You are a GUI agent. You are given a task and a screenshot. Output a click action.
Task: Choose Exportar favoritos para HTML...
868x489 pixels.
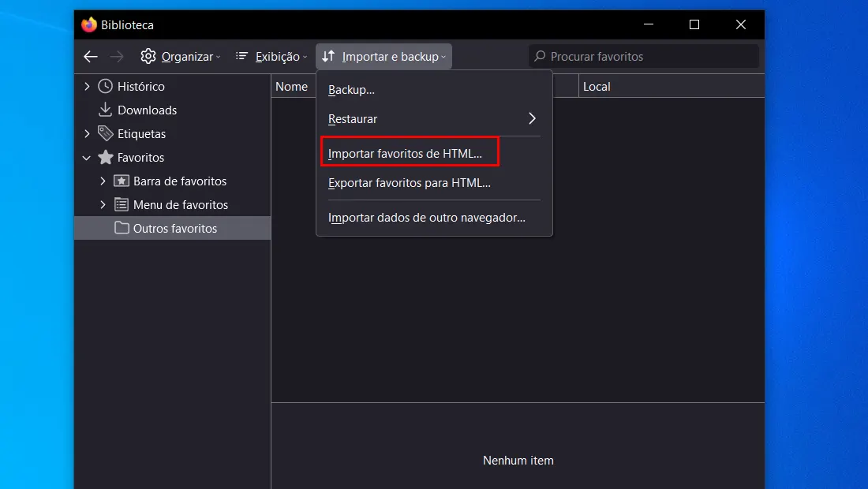[434, 183]
